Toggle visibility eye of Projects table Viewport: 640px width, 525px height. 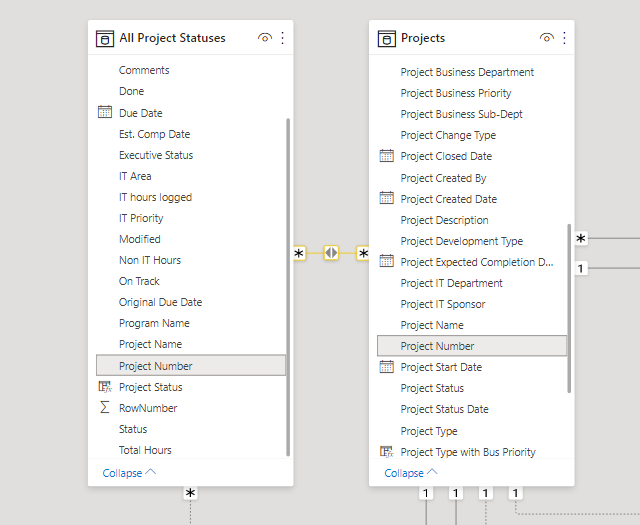click(547, 38)
